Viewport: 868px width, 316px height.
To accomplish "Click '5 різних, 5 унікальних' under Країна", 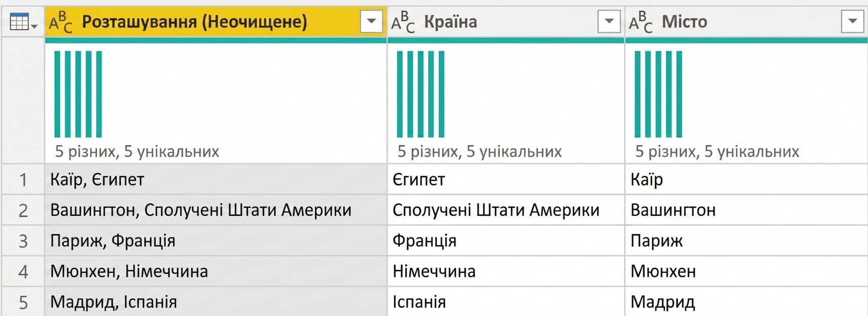I will 480,151.
